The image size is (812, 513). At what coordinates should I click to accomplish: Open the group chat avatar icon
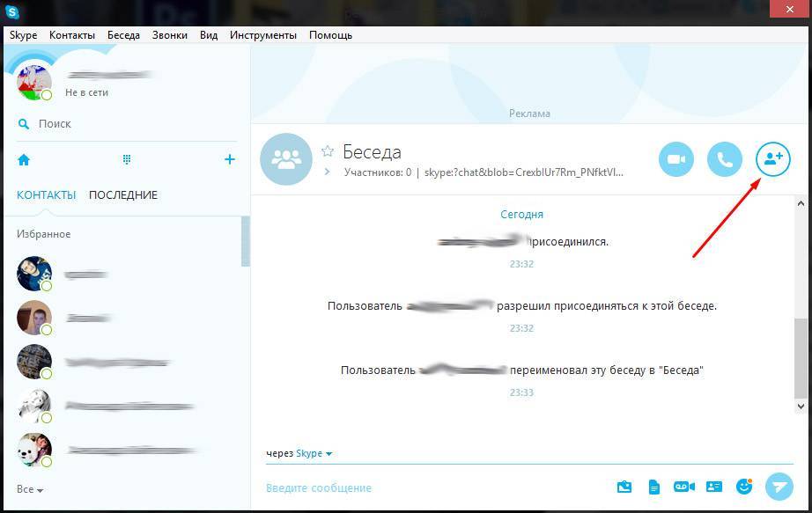pos(286,159)
